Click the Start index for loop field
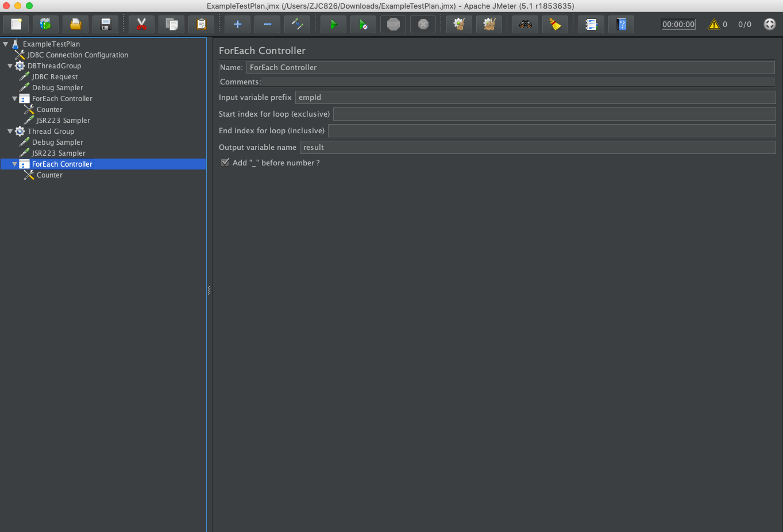This screenshot has height=532, width=783. [x=554, y=114]
